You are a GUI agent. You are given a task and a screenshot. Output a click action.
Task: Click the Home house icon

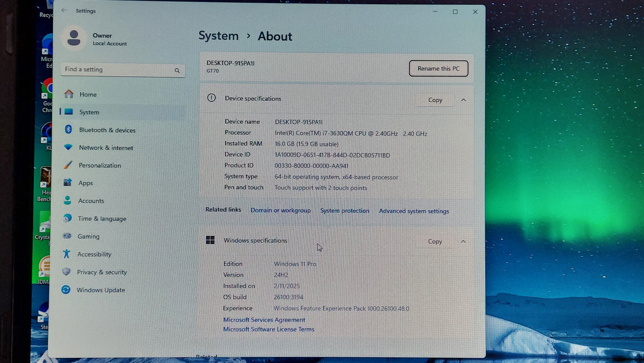tap(69, 94)
